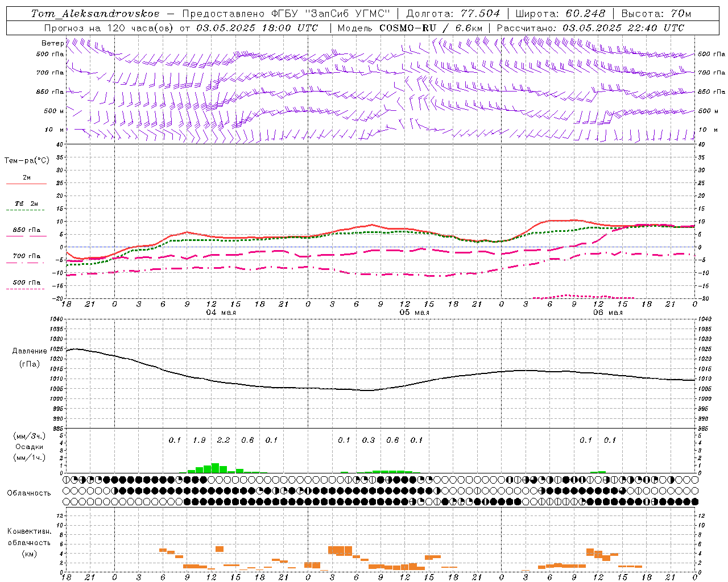
Task: Click the green dashed line under Td 2м
Action: (25, 210)
